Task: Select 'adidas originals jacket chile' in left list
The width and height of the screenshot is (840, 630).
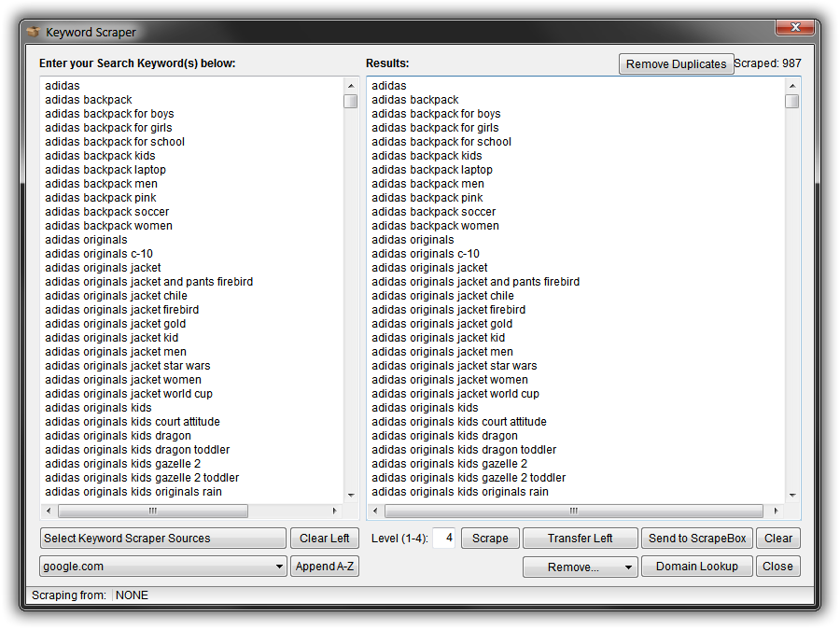Action: tap(117, 296)
